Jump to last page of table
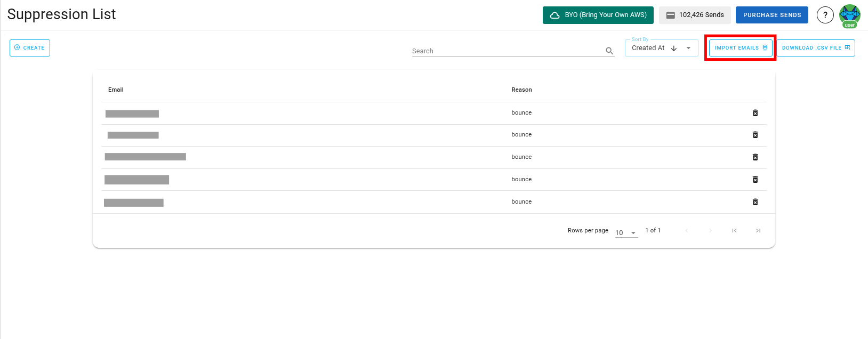The width and height of the screenshot is (868, 339). pyautogui.click(x=758, y=230)
